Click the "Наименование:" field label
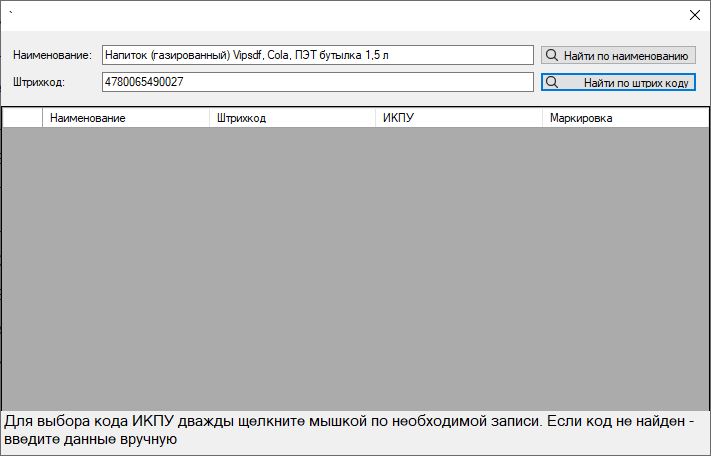This screenshot has width=711, height=456. coord(53,55)
